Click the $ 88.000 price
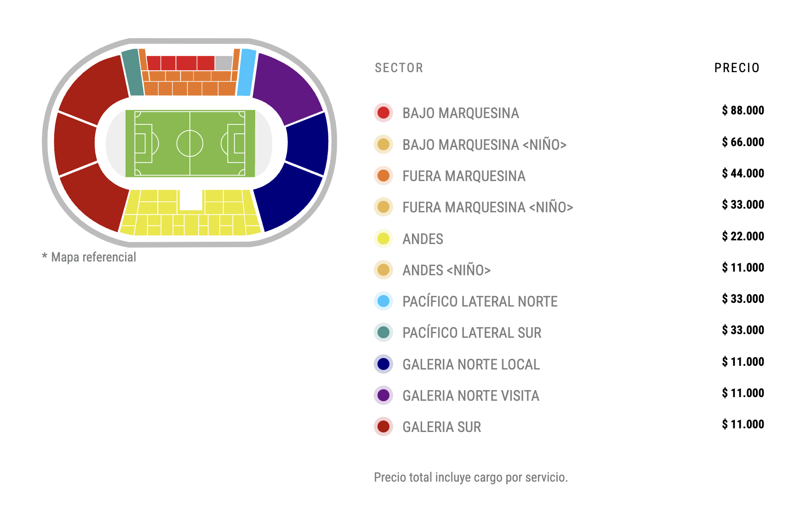 (743, 110)
